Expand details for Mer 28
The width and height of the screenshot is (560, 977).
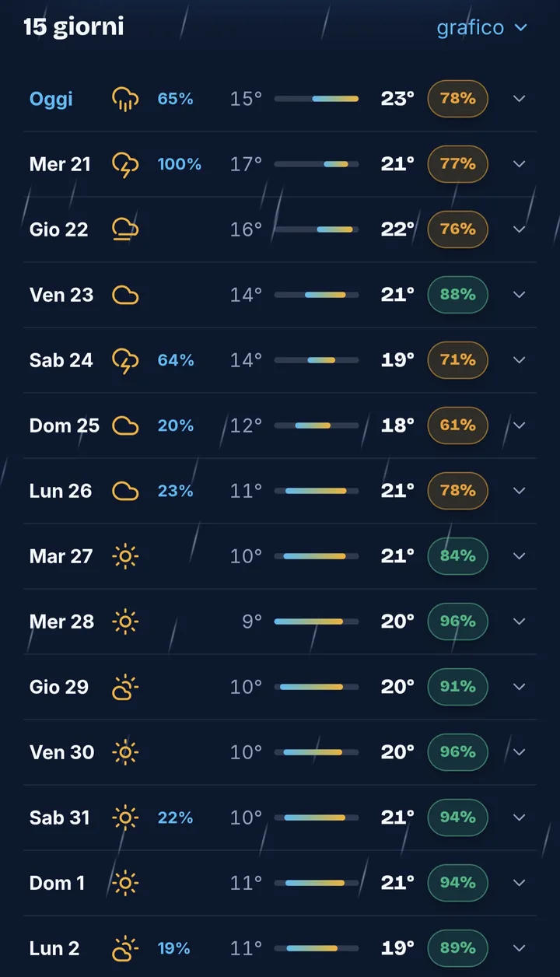coord(520,622)
